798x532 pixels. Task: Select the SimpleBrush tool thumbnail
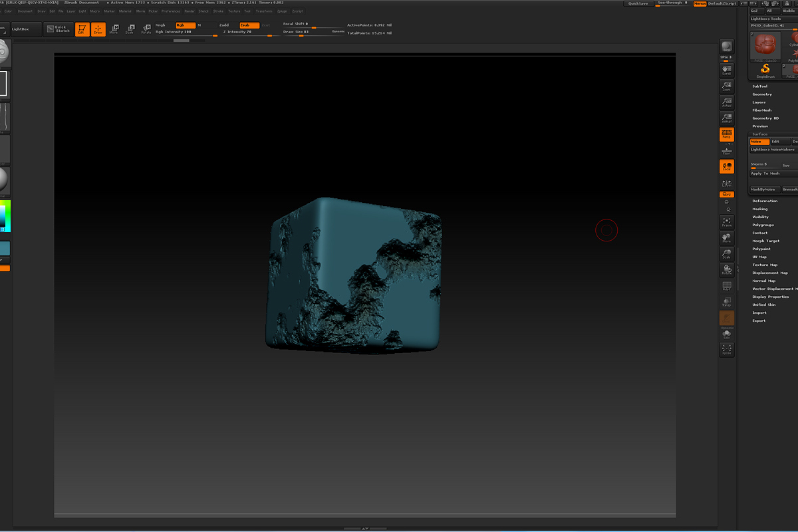point(765,70)
